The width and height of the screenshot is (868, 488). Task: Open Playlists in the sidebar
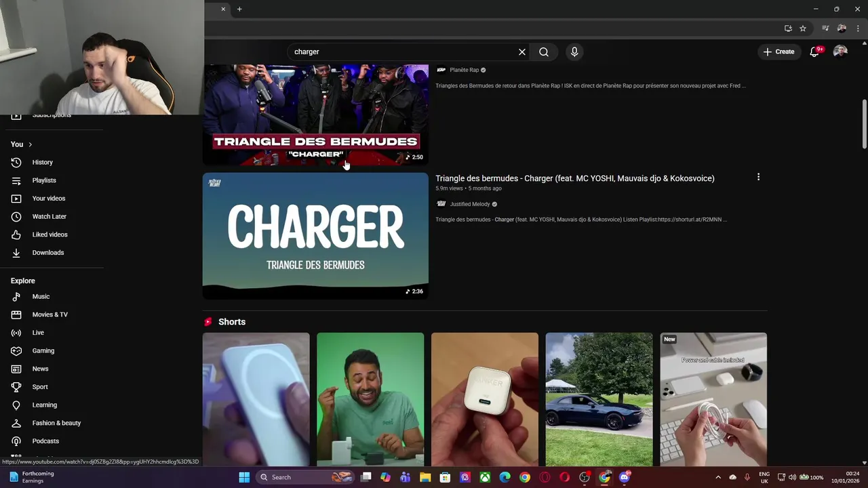point(44,180)
